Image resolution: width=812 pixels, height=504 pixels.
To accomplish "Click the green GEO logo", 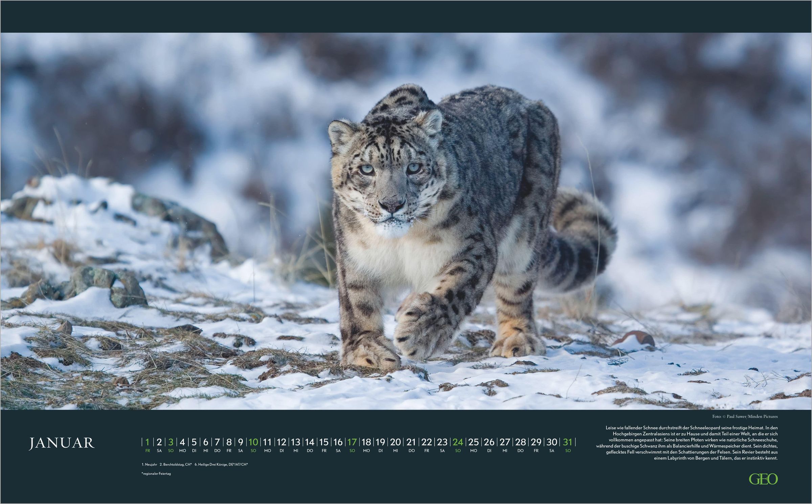I will 763,479.
